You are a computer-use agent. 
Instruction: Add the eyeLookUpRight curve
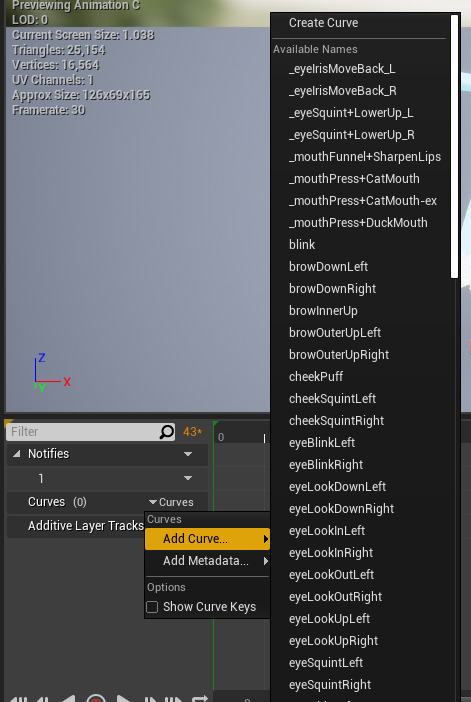[333, 640]
